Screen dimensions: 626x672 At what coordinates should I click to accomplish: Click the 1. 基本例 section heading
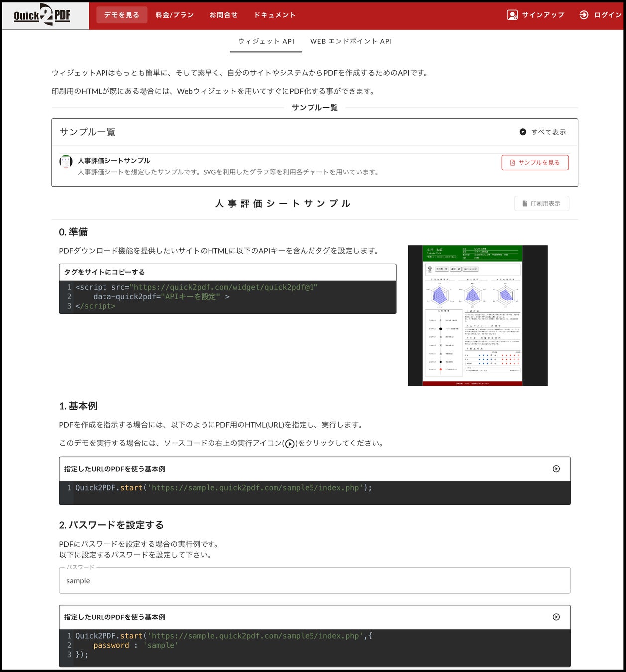78,406
